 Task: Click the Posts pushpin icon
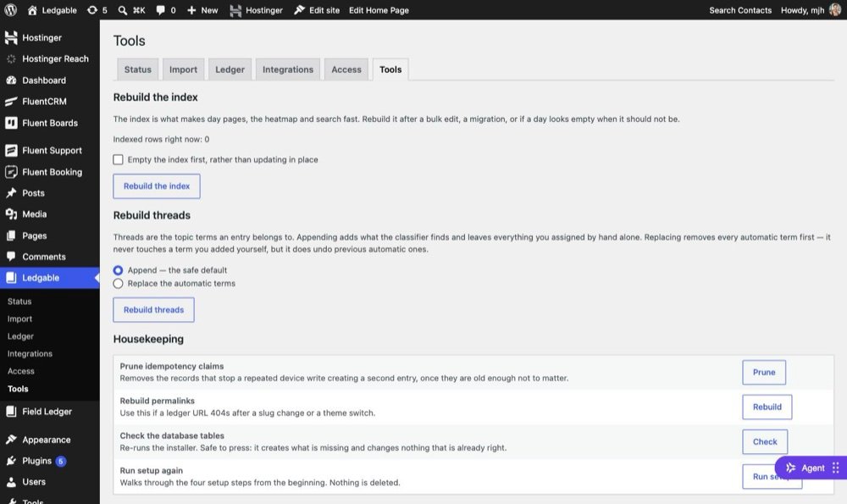tap(11, 193)
